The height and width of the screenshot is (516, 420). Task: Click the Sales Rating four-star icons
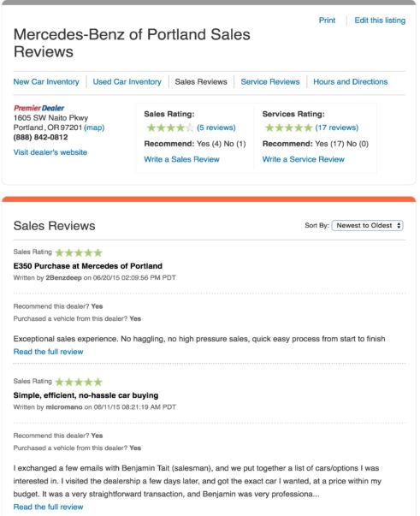(x=170, y=128)
